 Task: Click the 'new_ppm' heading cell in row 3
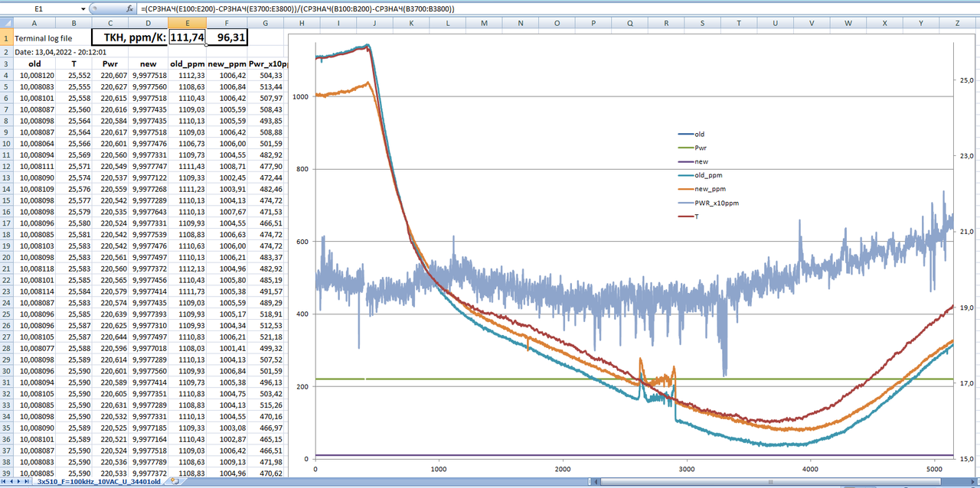pos(227,63)
